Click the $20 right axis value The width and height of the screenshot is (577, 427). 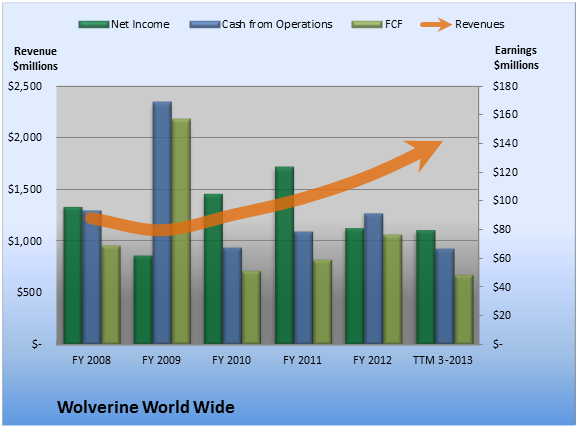pyautogui.click(x=502, y=315)
